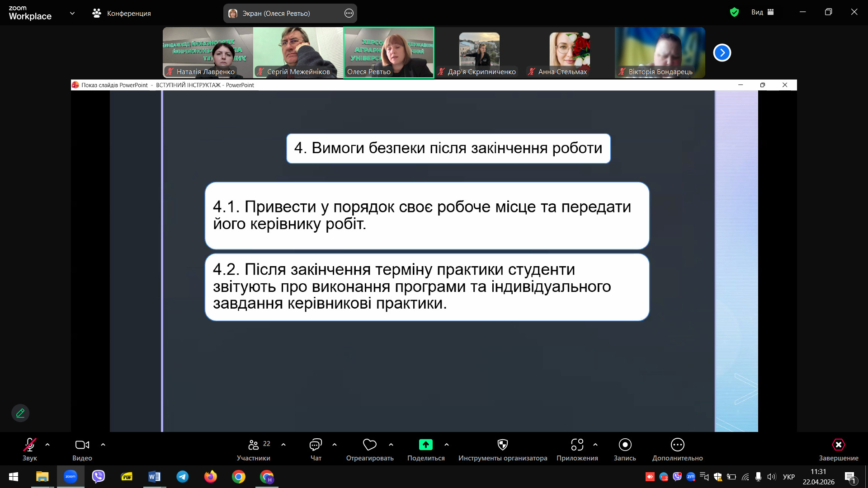Expand audio settings arrow next to Звук
Screen dimensions: 868x488
click(x=47, y=445)
